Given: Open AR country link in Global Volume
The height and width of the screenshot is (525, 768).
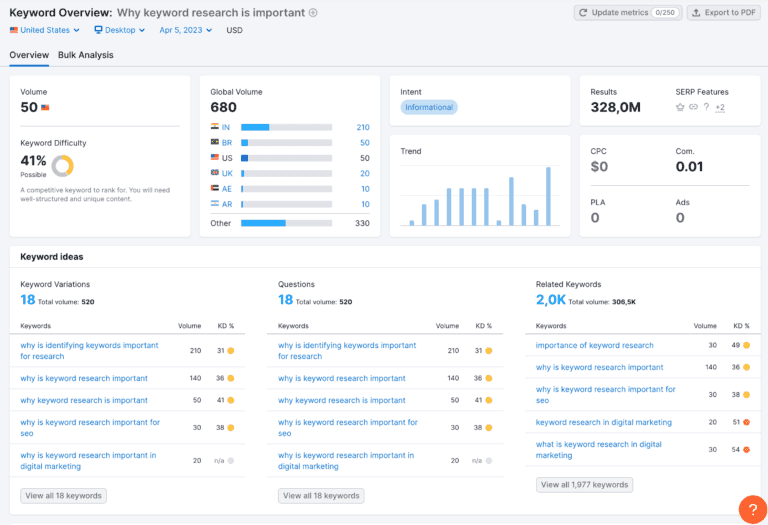Looking at the screenshot, I should (x=227, y=204).
